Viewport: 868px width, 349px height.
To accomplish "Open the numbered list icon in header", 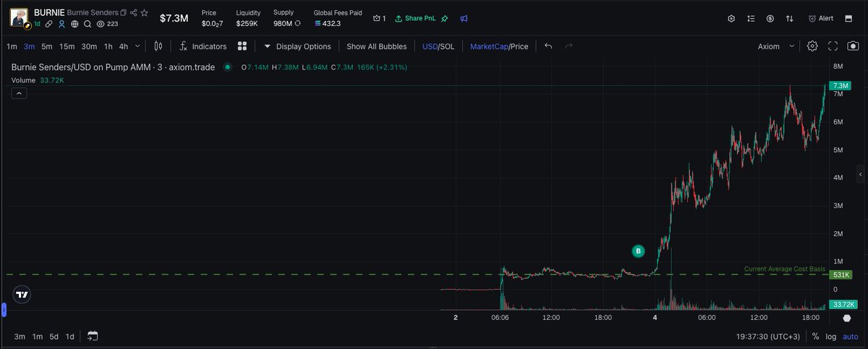I will [x=751, y=18].
